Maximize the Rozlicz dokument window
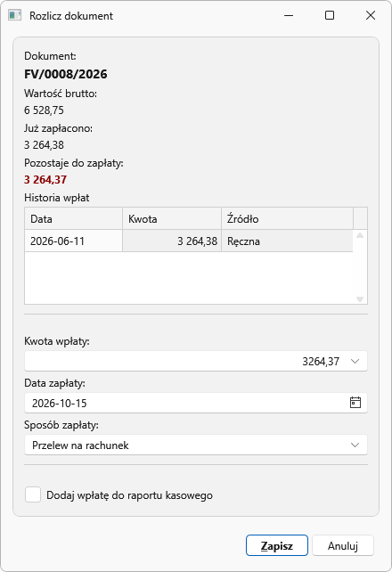 (330, 15)
